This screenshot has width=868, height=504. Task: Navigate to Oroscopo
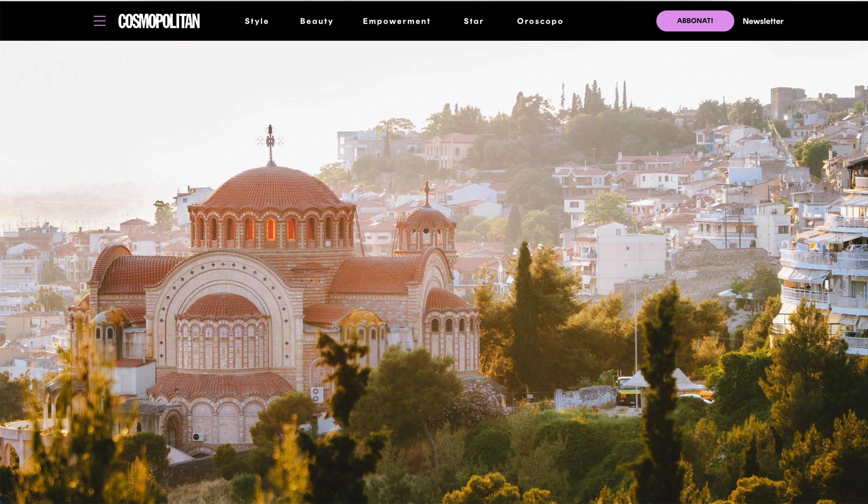(540, 21)
